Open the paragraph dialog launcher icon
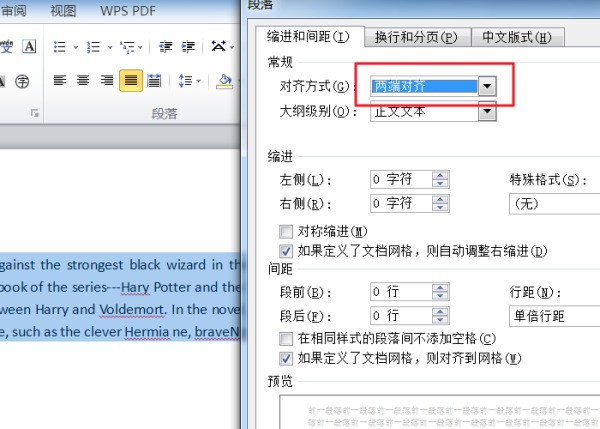 pos(35,113)
